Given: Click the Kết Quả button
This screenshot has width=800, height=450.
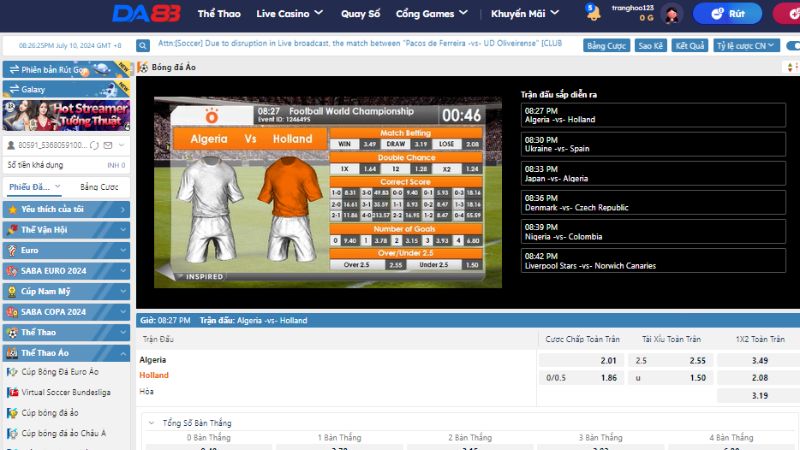Looking at the screenshot, I should pos(689,46).
